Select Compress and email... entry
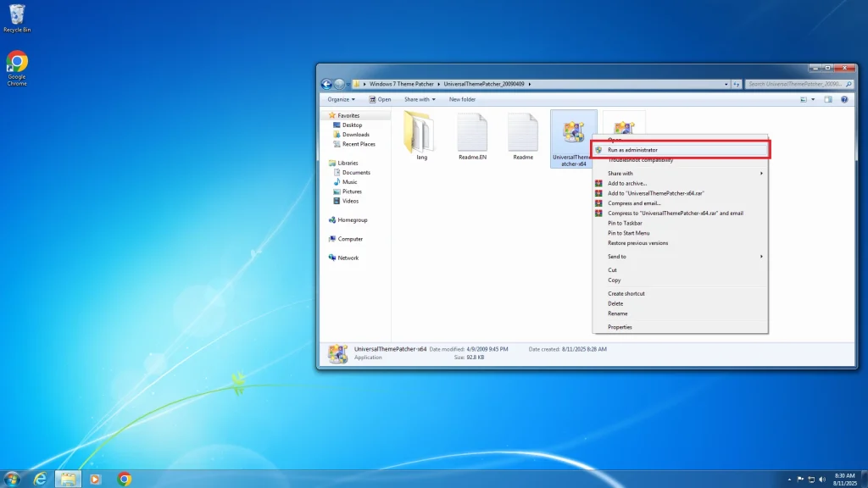The width and height of the screenshot is (868, 488). point(680,203)
